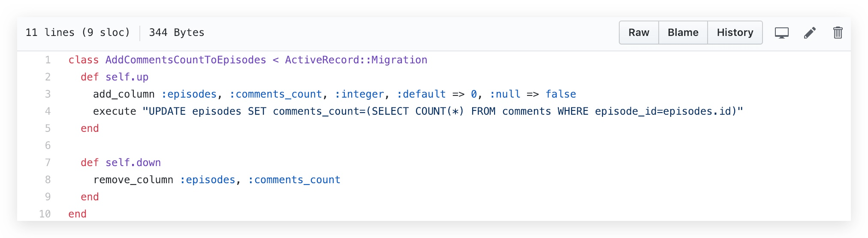Click line number 10 at the final end

(45, 214)
